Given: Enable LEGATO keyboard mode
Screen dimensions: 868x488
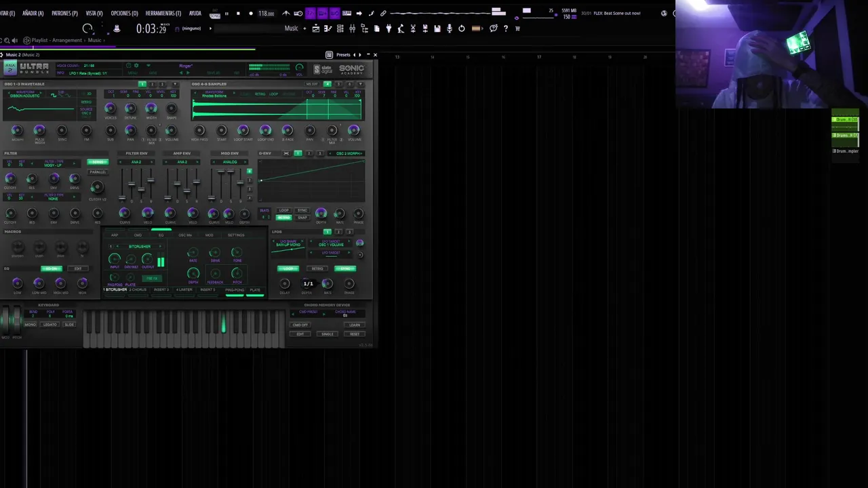Looking at the screenshot, I should [50, 324].
